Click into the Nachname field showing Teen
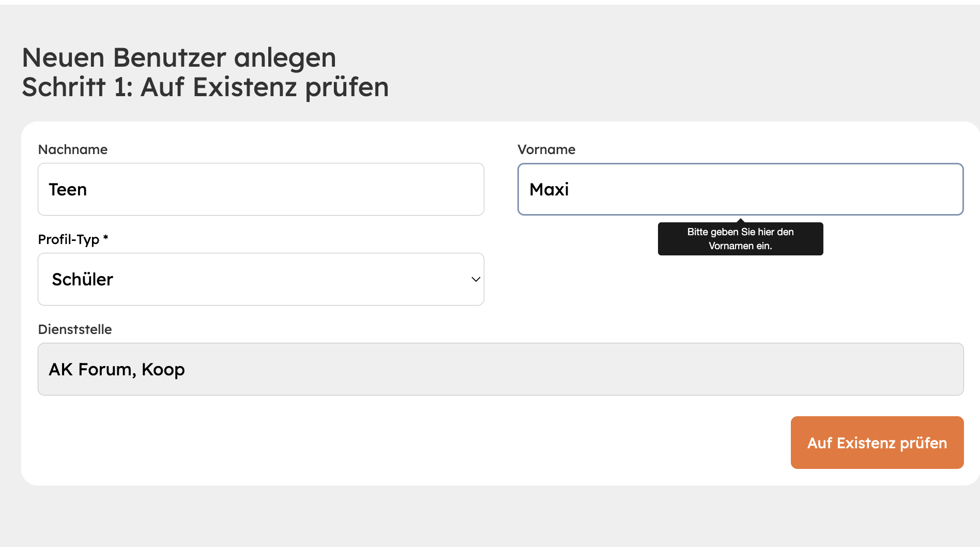Screen dimensions: 980x547 coord(260,189)
